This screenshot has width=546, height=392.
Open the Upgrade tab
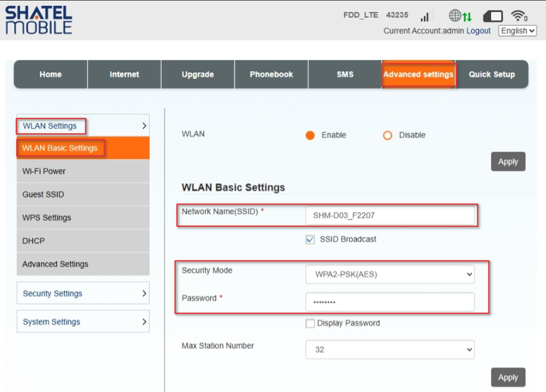pos(198,74)
